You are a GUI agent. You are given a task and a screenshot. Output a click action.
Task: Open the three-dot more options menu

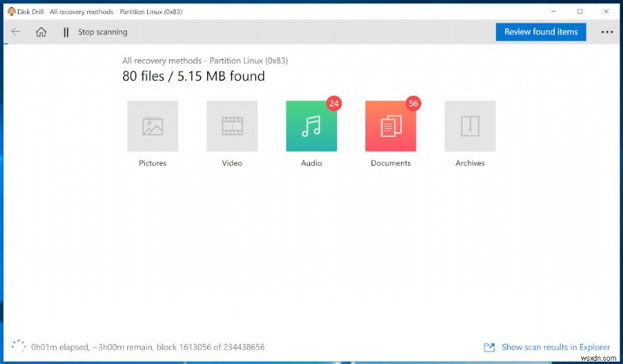[x=607, y=32]
